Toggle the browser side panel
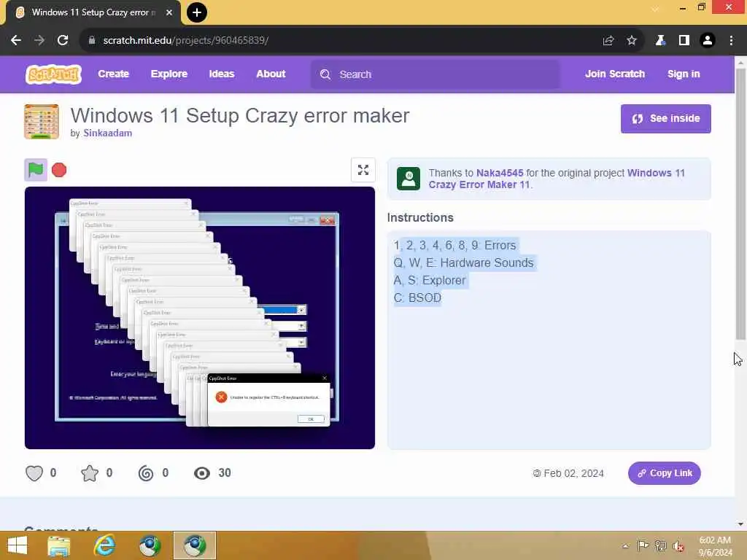Screen dimensions: 747x560 684,41
